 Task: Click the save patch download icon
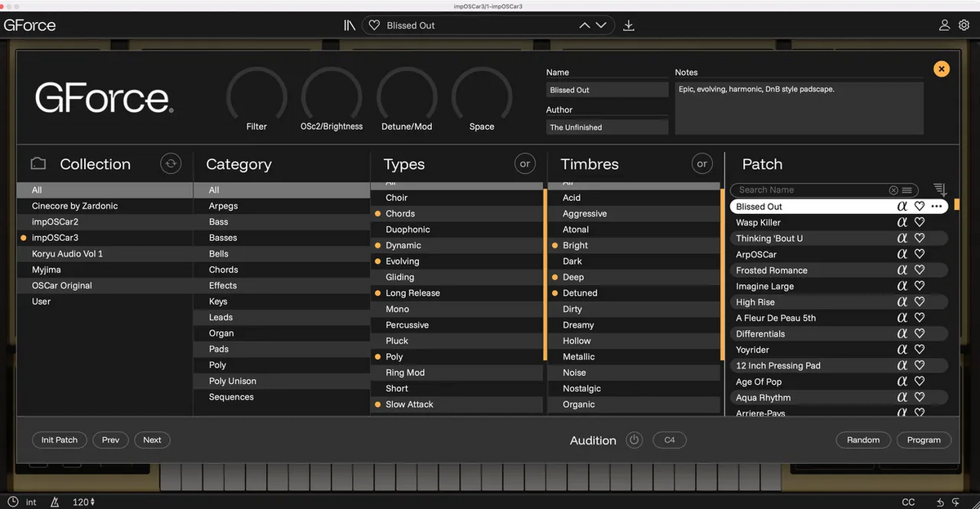tap(629, 25)
